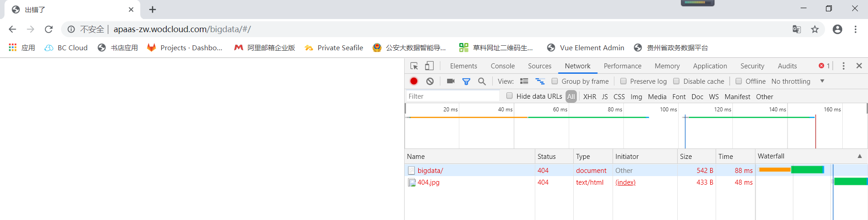The width and height of the screenshot is (868, 220).
Task: Activate the inspect element picker
Action: [x=414, y=66]
